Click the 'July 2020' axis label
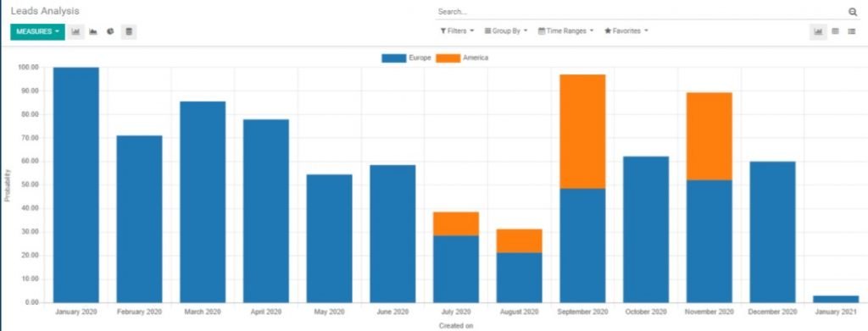The width and height of the screenshot is (868, 331). point(456,312)
